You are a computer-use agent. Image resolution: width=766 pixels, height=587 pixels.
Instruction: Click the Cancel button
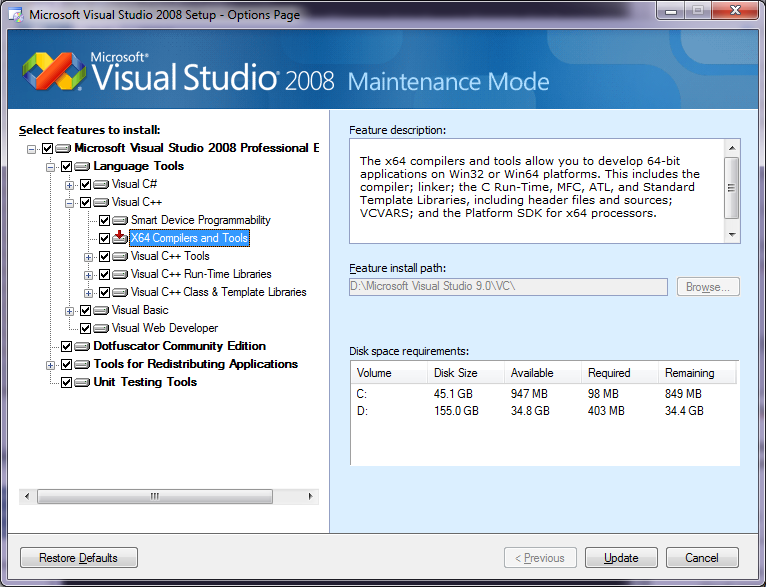(x=702, y=558)
